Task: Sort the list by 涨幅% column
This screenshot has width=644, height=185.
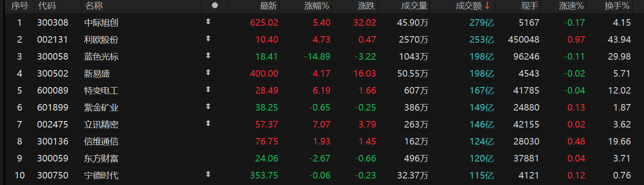Action: coord(317,6)
